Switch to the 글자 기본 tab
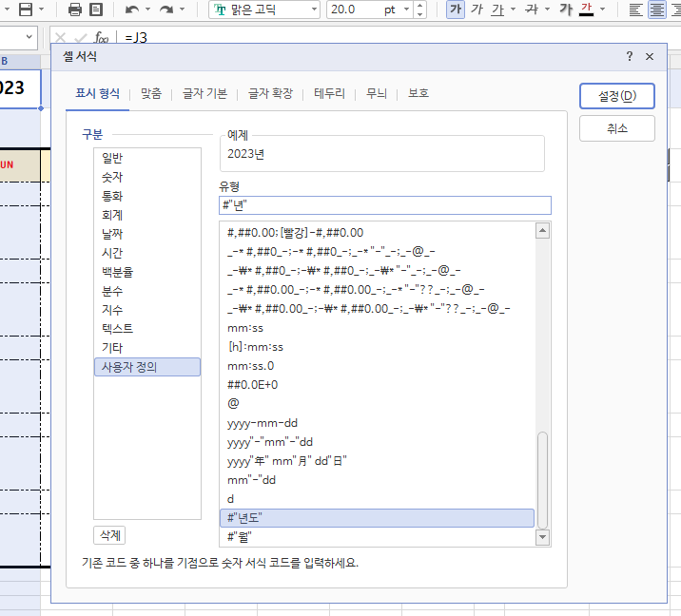Image resolution: width=681 pixels, height=616 pixels. 204,93
